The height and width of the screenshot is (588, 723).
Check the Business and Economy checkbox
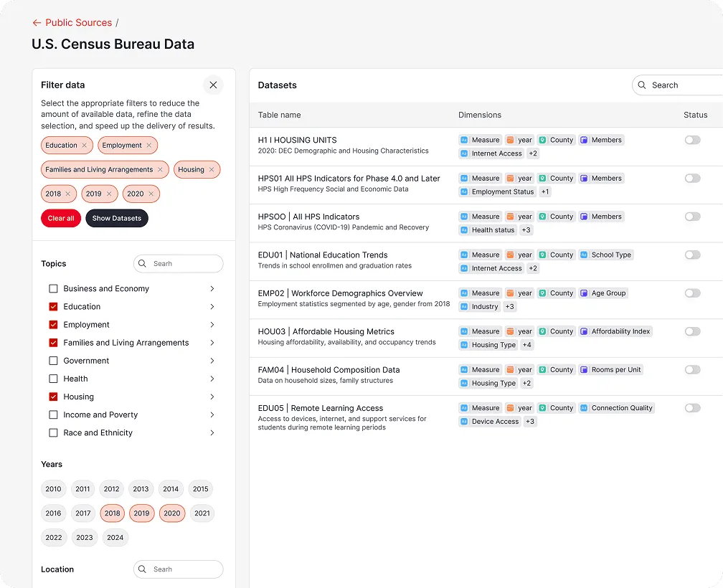point(54,288)
